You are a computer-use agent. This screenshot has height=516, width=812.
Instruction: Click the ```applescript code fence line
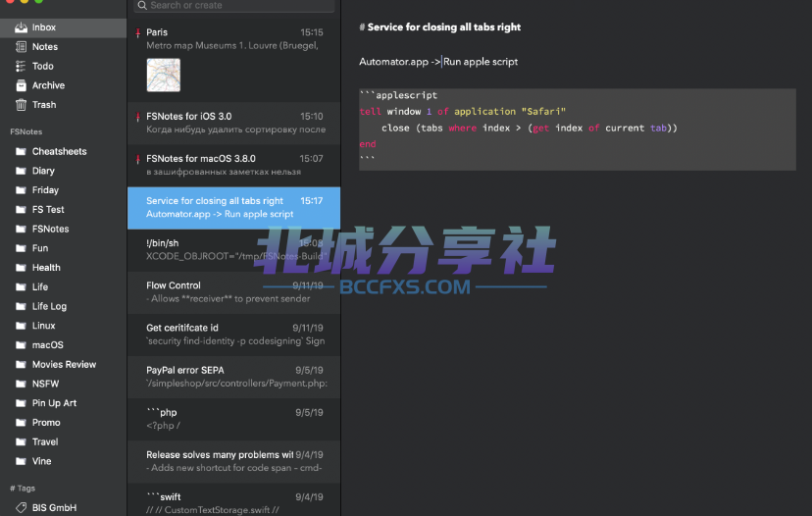click(398, 95)
